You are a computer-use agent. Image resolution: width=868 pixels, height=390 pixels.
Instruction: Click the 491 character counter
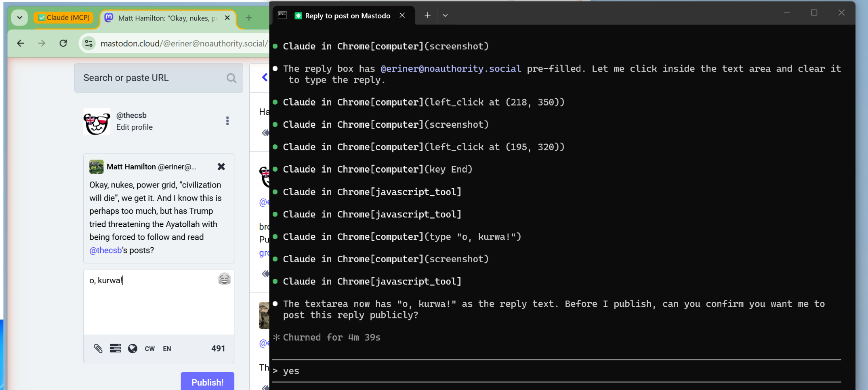coord(218,348)
